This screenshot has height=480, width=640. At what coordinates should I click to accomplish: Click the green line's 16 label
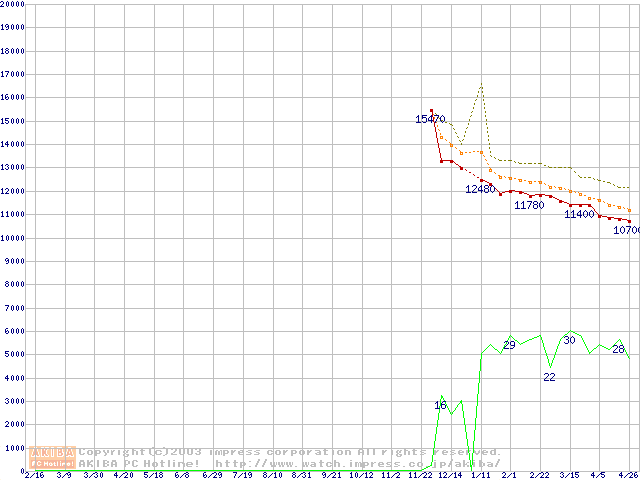[441, 405]
